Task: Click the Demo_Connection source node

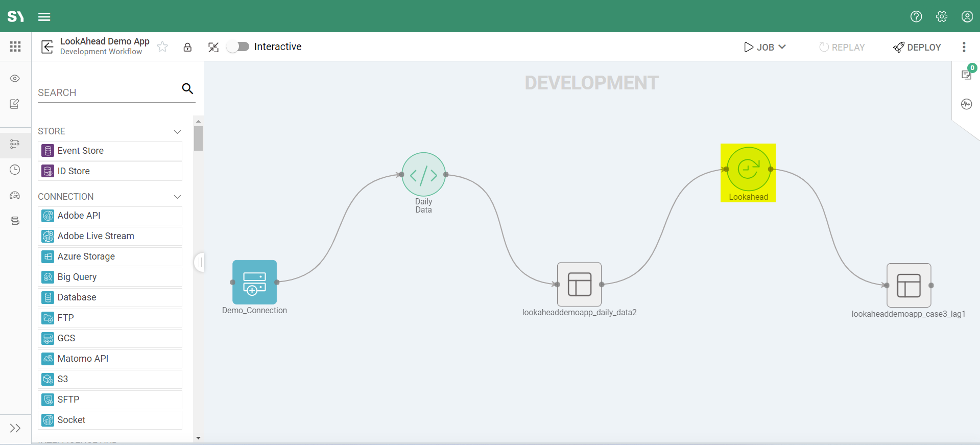Action: coord(254,282)
